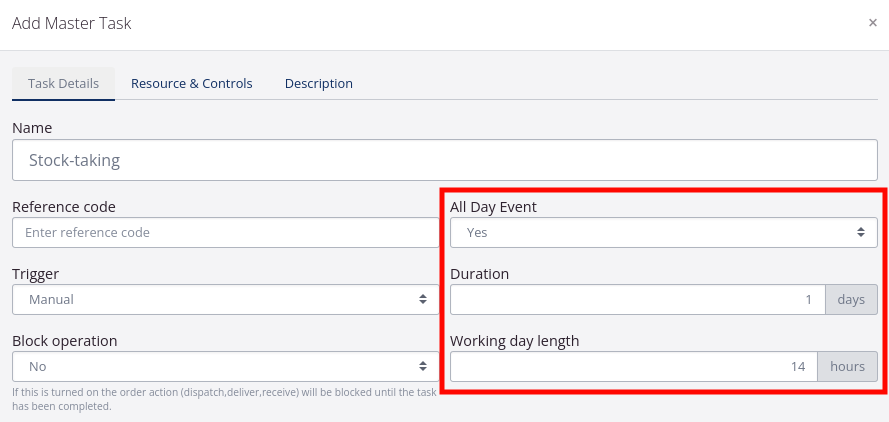Viewport: 889px width, 422px height.
Task: Open the Resource & Controls tab
Action: [191, 84]
